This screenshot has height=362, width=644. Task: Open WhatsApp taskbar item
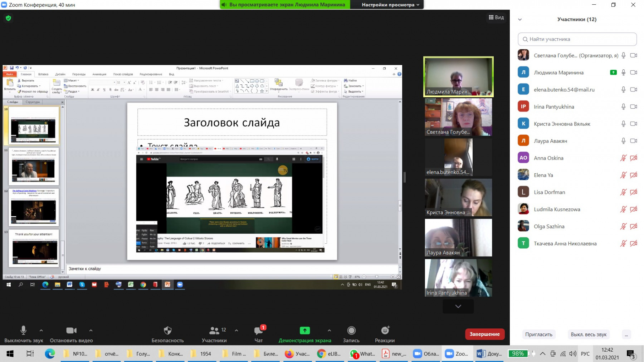coord(362,354)
